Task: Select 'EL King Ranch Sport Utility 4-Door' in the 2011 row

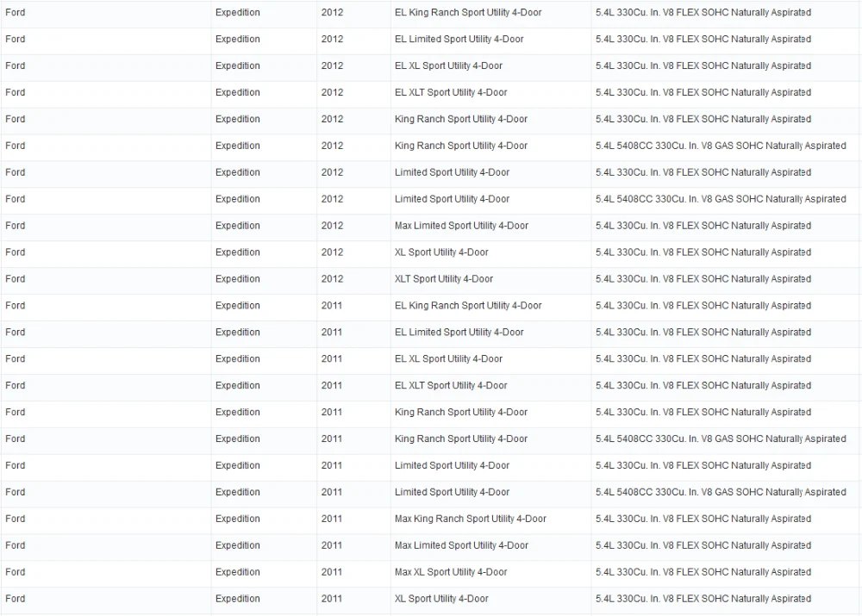Action: (468, 306)
